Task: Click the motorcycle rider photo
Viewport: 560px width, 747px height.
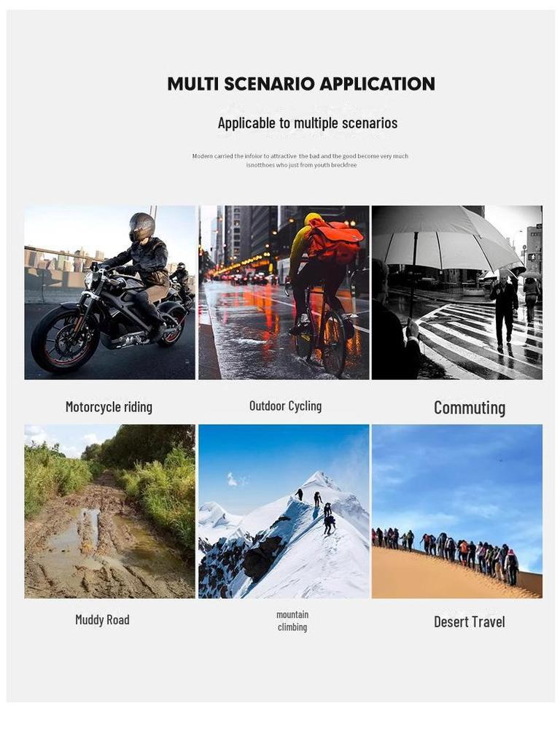Action: 110,293
